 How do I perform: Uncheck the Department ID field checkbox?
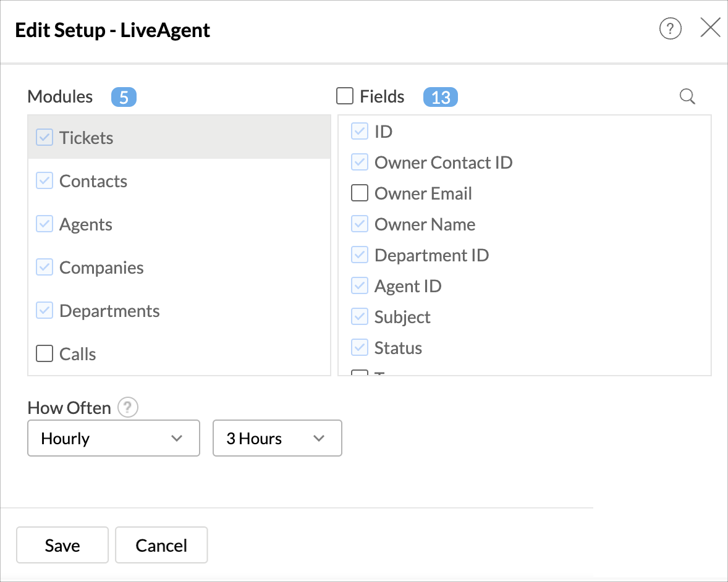[x=359, y=255]
